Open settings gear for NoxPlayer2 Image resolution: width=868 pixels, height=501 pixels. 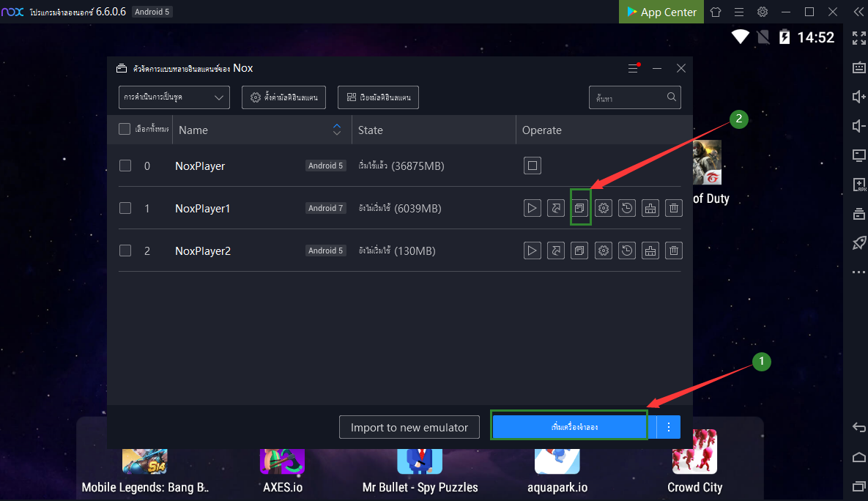pyautogui.click(x=603, y=251)
